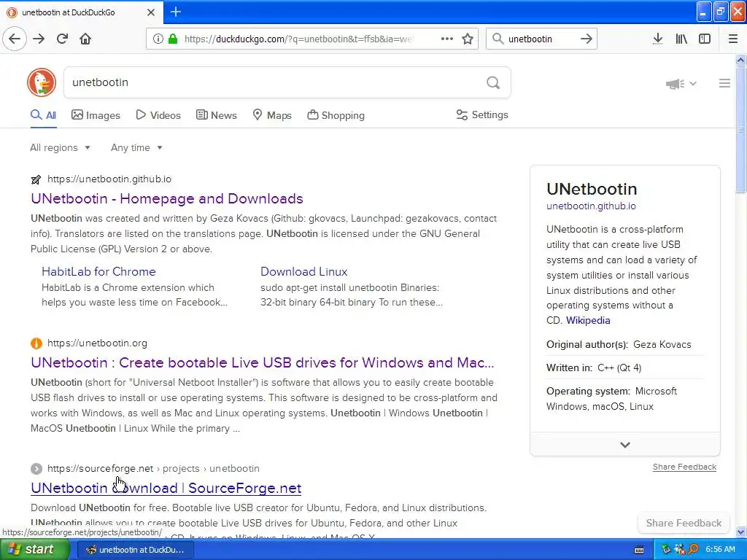This screenshot has width=747, height=560.
Task: Open the search Settings dropdown
Action: (x=482, y=114)
